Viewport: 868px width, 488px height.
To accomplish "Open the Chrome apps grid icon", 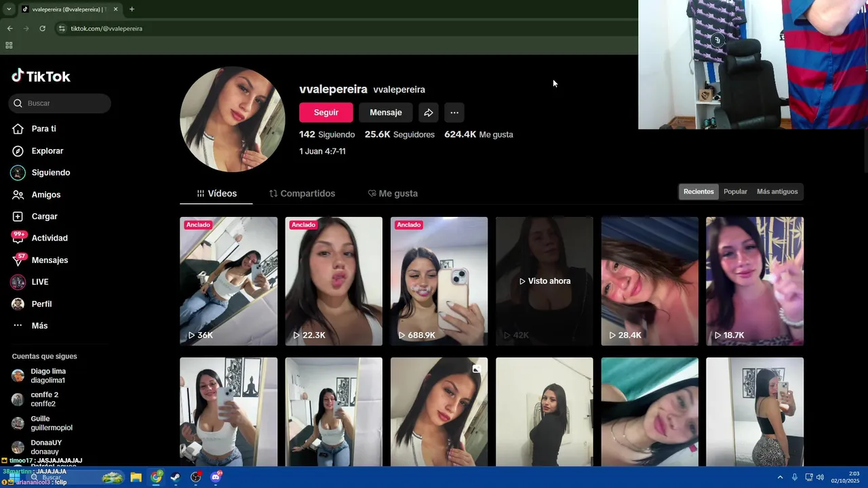I will tap(9, 45).
